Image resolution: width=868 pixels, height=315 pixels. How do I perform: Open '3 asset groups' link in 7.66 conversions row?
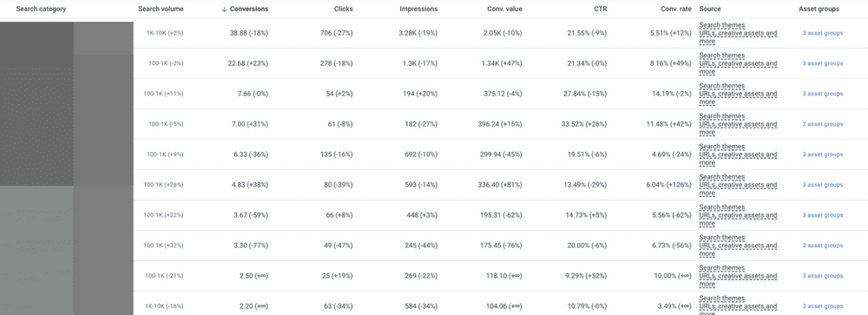823,94
